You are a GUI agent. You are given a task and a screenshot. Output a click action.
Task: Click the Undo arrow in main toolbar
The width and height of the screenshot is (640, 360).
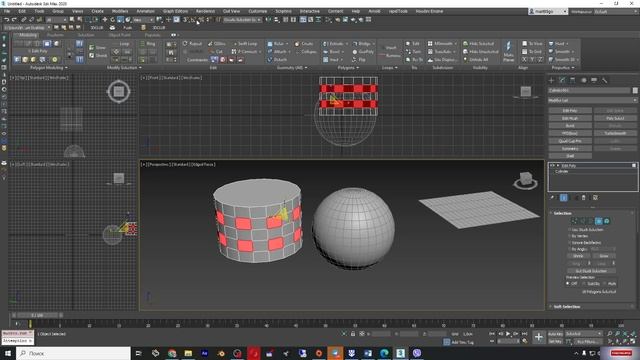(6, 20)
